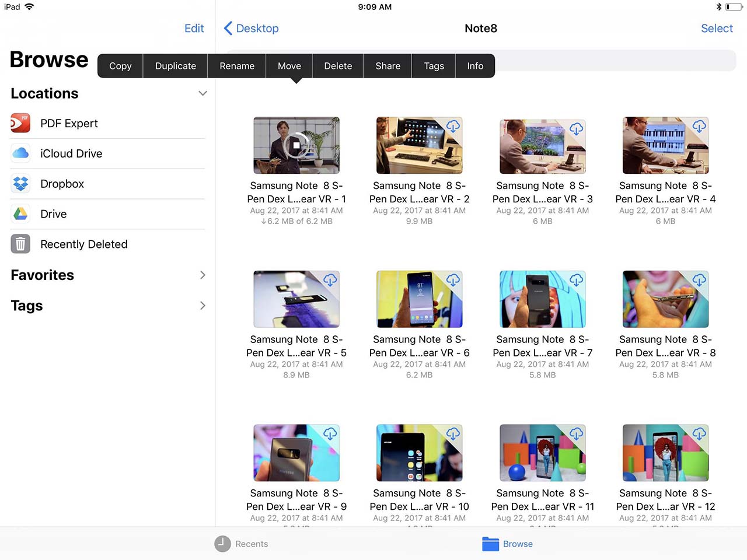
Task: Select Info in the context menu
Action: pos(474,65)
